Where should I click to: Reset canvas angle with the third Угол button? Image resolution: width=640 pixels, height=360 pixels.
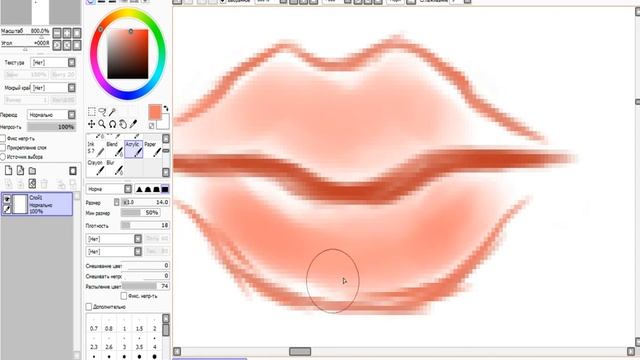pyautogui.click(x=77, y=45)
